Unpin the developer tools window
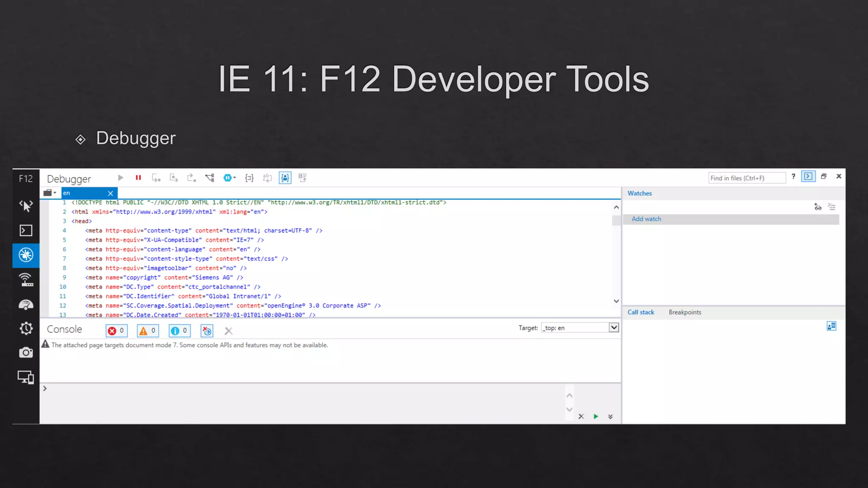 click(x=823, y=176)
